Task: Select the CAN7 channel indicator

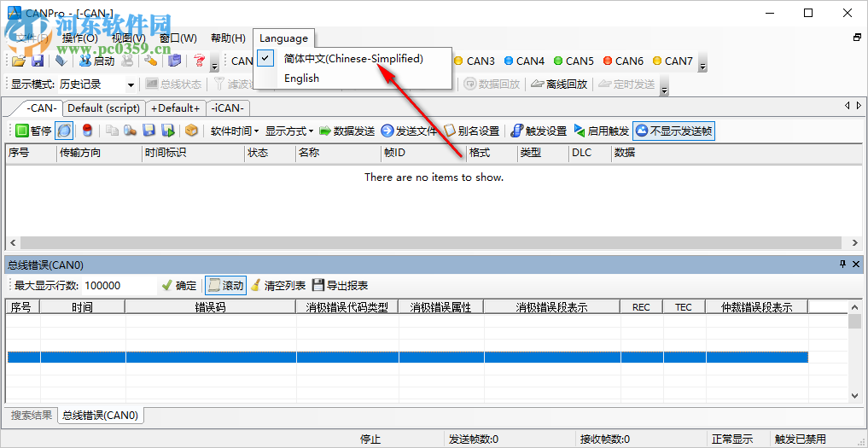Action: (x=673, y=61)
